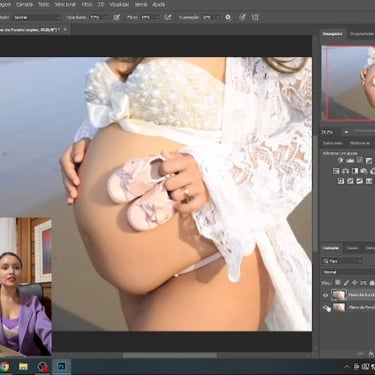This screenshot has width=375, height=375.
Task: Add a Brightness/Contrast adjustment
Action: (340, 161)
